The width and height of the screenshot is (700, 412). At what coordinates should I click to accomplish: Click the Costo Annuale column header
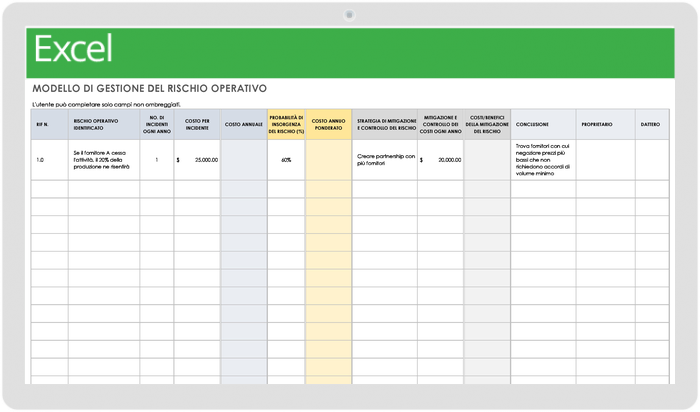[x=244, y=125]
